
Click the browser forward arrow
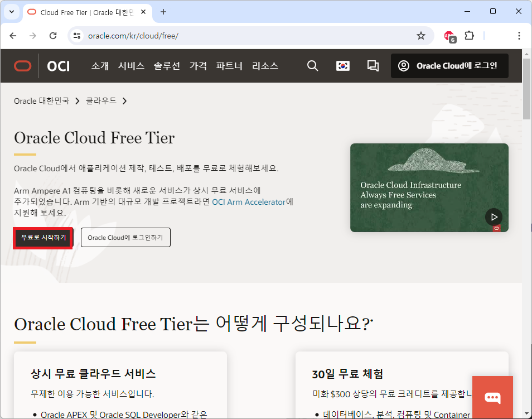[x=32, y=36]
